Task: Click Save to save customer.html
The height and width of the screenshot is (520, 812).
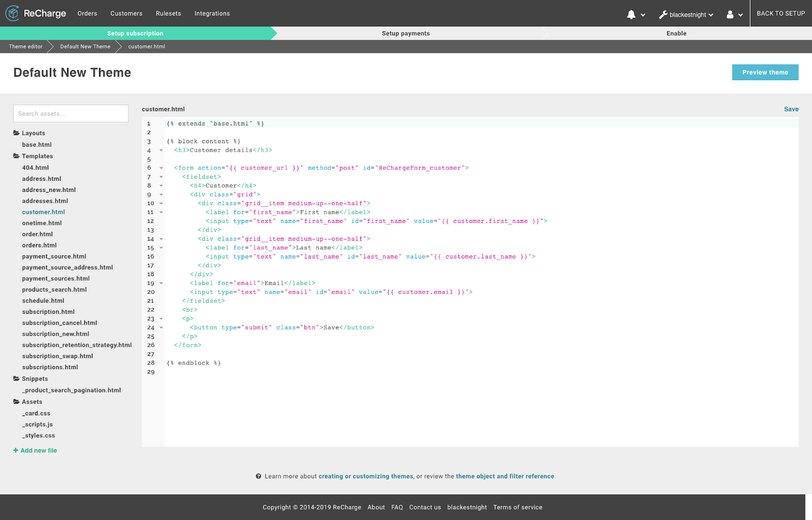Action: (791, 109)
